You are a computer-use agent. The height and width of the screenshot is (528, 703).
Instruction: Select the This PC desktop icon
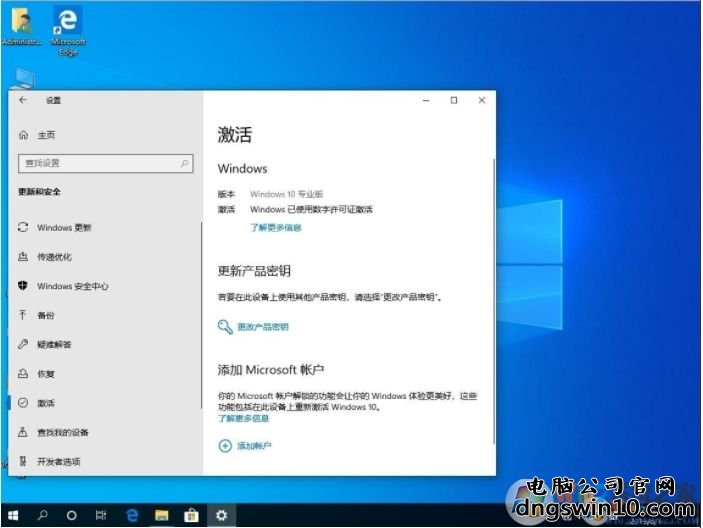[x=24, y=79]
